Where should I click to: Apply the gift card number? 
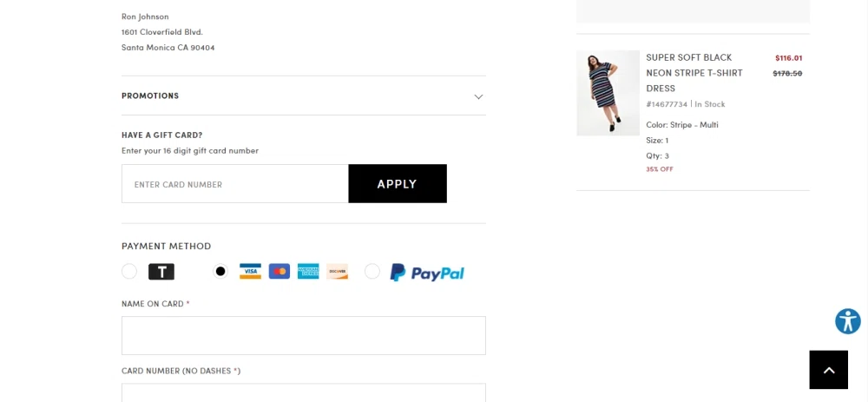[x=398, y=184]
